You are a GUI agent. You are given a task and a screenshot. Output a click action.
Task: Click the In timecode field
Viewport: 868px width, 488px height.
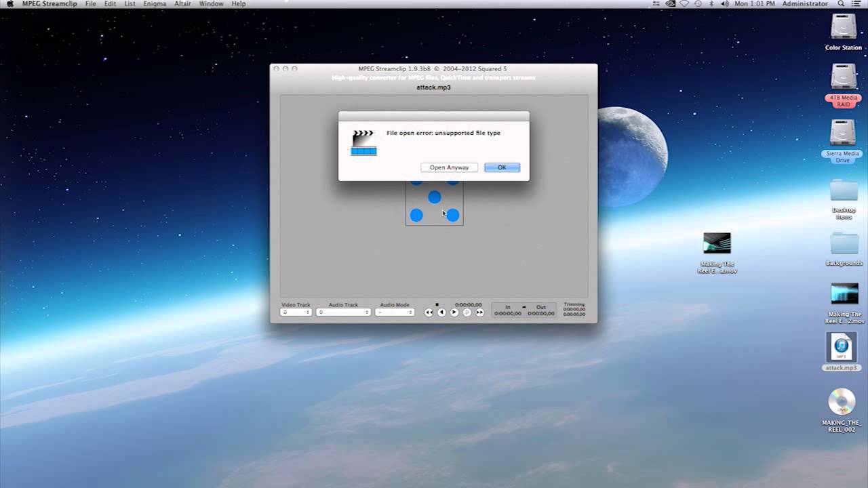[x=508, y=313]
